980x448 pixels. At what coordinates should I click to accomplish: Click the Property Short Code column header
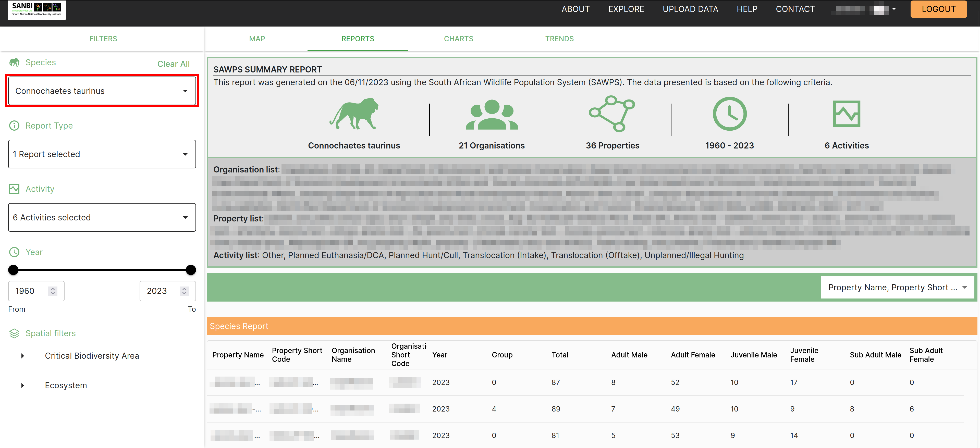pyautogui.click(x=297, y=355)
